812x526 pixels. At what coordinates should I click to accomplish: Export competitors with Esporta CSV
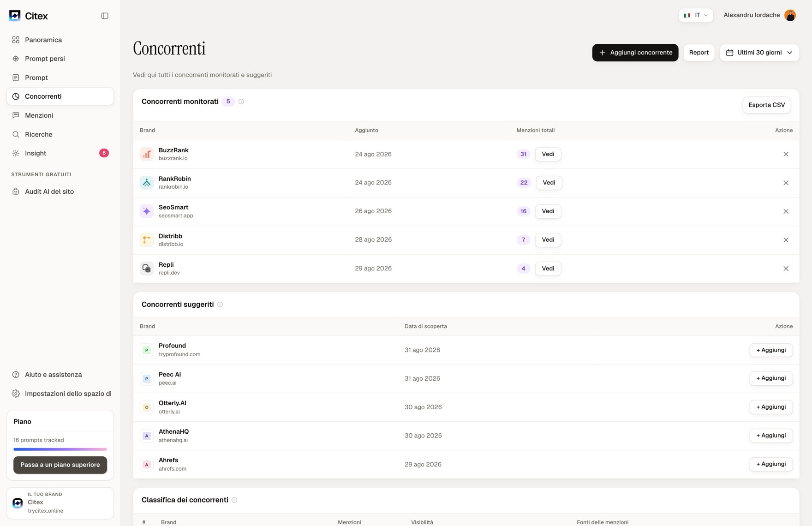click(x=767, y=105)
